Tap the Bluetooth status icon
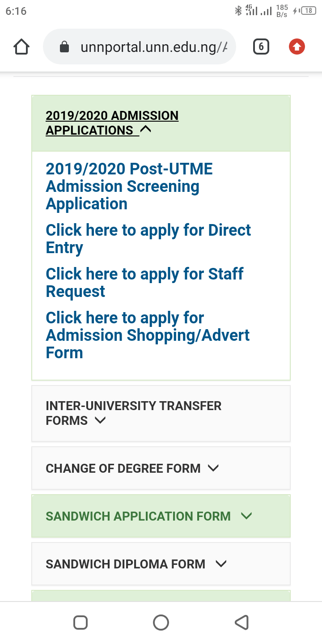The image size is (322, 644). click(238, 11)
